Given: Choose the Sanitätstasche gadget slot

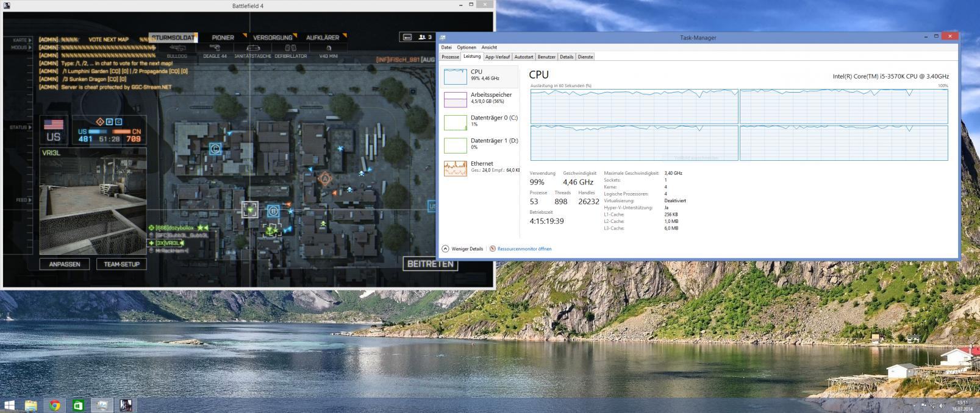Looking at the screenshot, I should 252,51.
